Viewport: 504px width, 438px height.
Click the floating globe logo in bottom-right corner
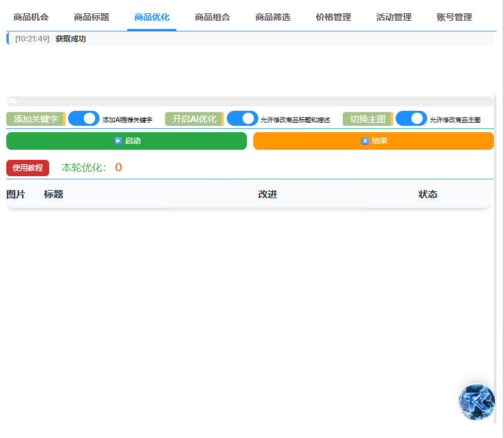[x=476, y=402]
